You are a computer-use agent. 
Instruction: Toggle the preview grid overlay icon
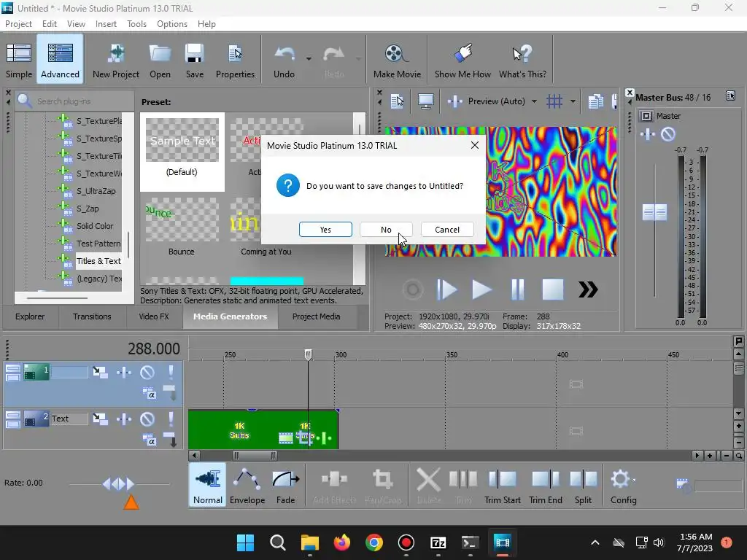pyautogui.click(x=554, y=101)
